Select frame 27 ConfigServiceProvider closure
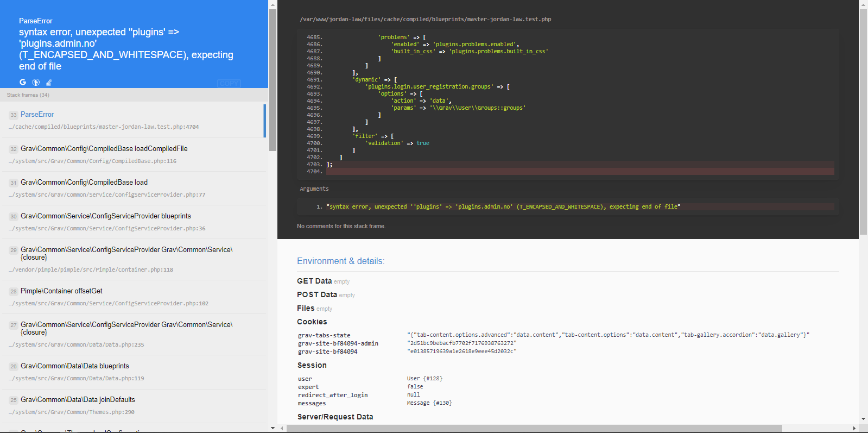This screenshot has height=433, width=868. [134, 334]
